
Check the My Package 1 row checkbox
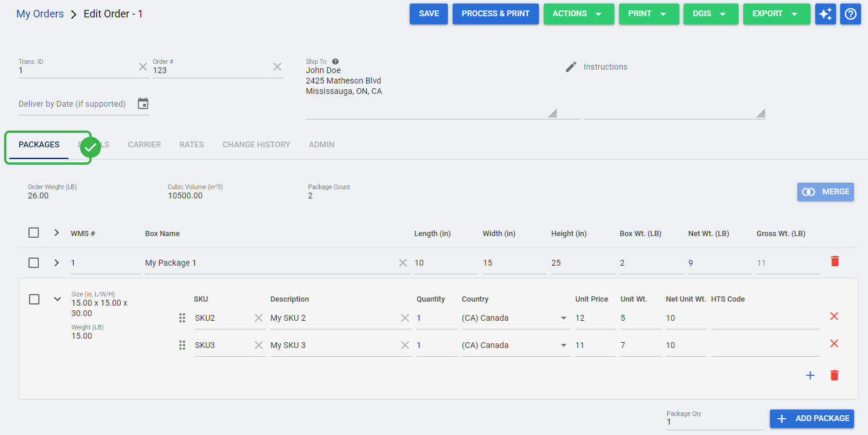(34, 263)
